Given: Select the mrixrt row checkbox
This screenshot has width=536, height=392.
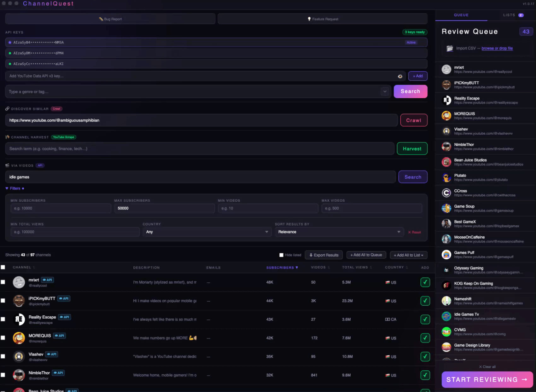Looking at the screenshot, I should point(3,282).
